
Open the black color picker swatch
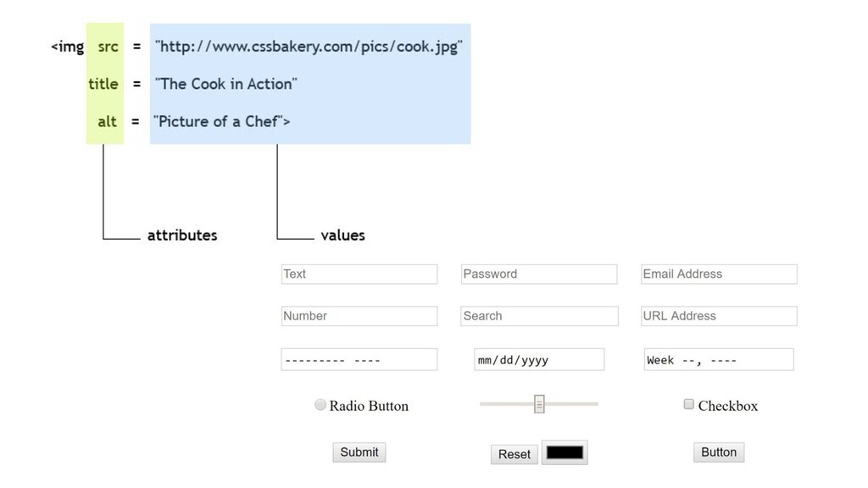coord(565,452)
